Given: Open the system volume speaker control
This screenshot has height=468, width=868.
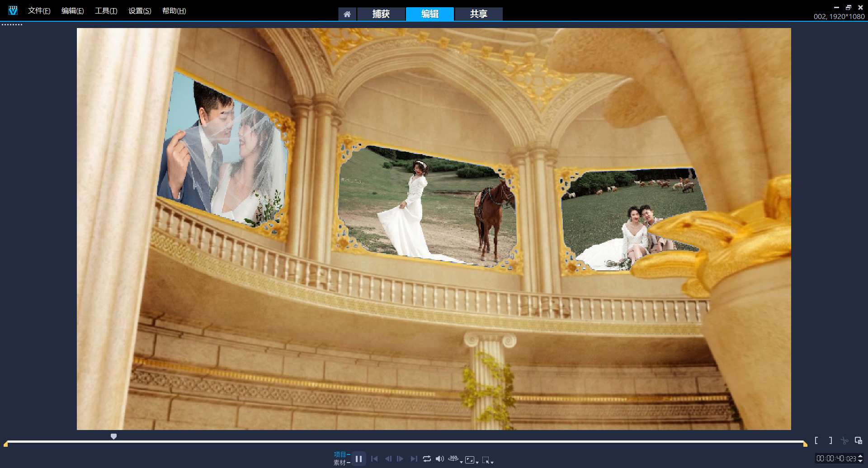Looking at the screenshot, I should point(439,459).
